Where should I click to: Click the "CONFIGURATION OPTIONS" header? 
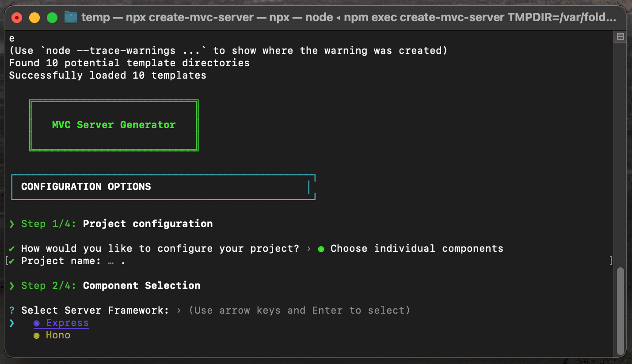[85, 186]
